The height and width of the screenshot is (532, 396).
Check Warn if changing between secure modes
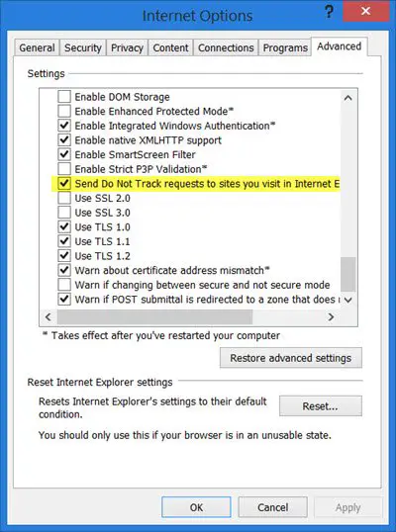click(x=64, y=285)
